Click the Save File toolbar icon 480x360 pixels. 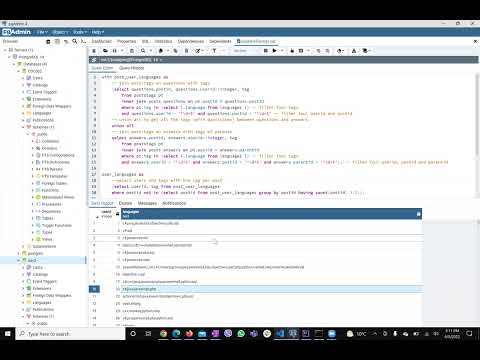coord(114,51)
